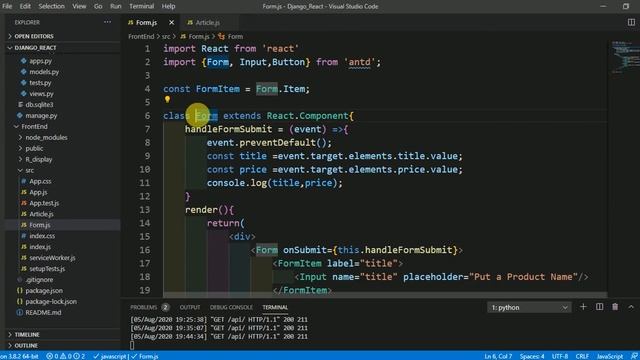Close the Form.js editor tab
Viewport: 640px width, 360px height.
[x=171, y=22]
